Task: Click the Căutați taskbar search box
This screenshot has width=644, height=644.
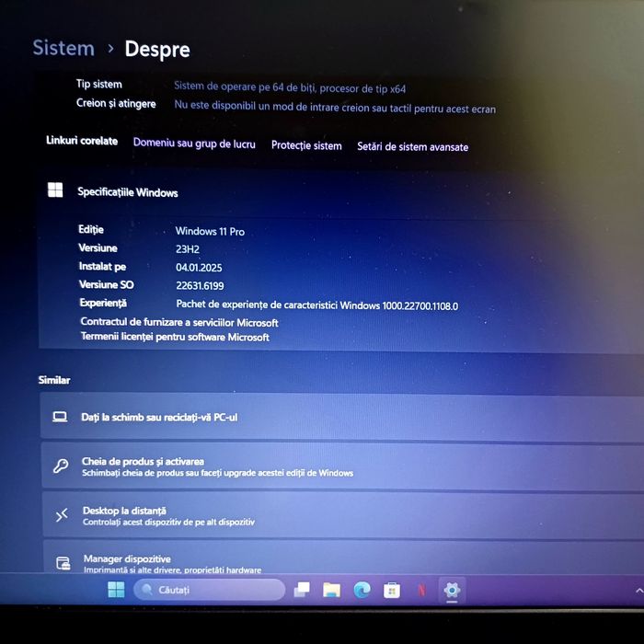Action: point(210,590)
